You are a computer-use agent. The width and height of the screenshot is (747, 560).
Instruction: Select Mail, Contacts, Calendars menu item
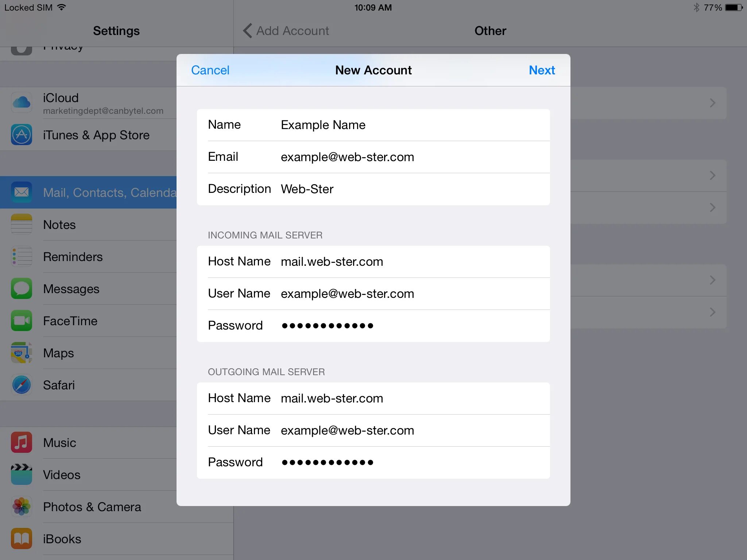click(95, 192)
